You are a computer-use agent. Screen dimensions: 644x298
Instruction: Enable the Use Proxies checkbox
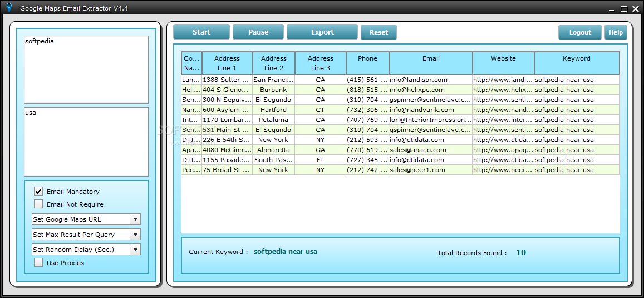[38, 263]
